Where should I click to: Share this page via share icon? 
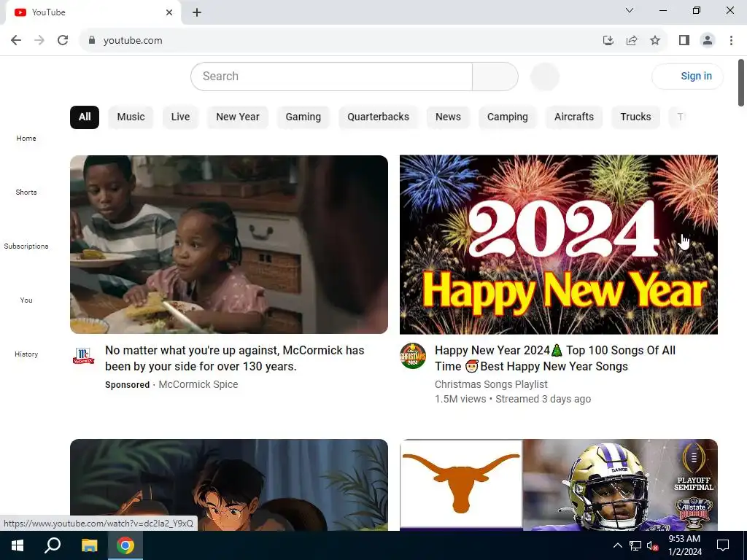(632, 41)
